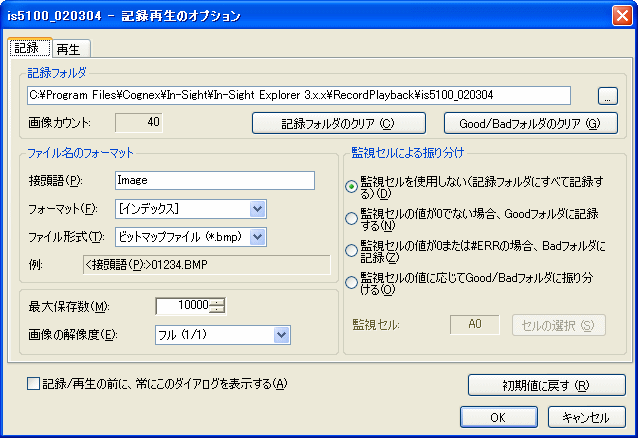The image size is (638, 438).
Task: Close the dialog with the X button
Action: tap(621, 15)
